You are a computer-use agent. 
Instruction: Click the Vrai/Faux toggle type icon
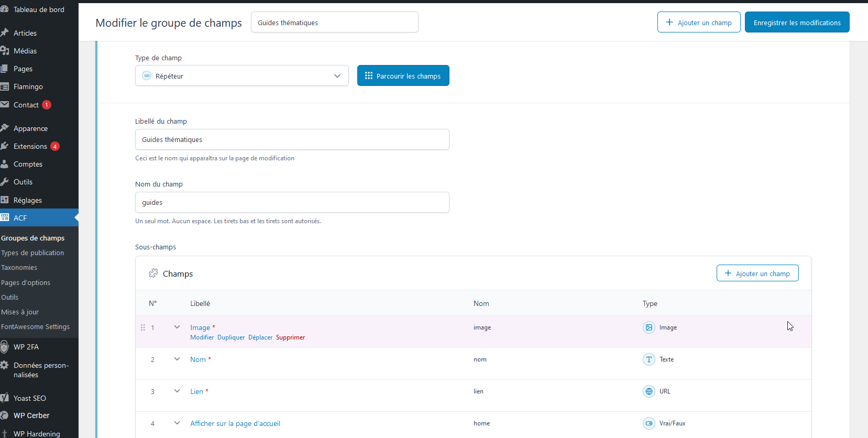coord(649,423)
